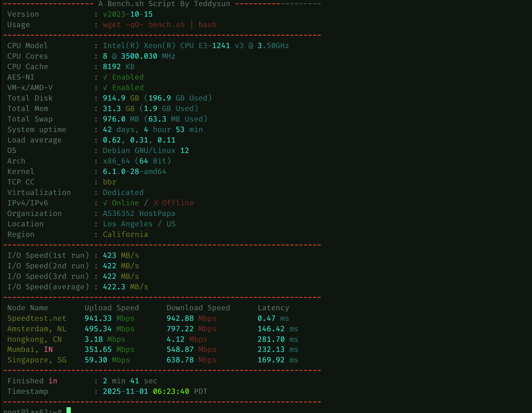This screenshot has height=413, width=532.
Task: Click the Speedtest.net node name
Action: (37, 319)
